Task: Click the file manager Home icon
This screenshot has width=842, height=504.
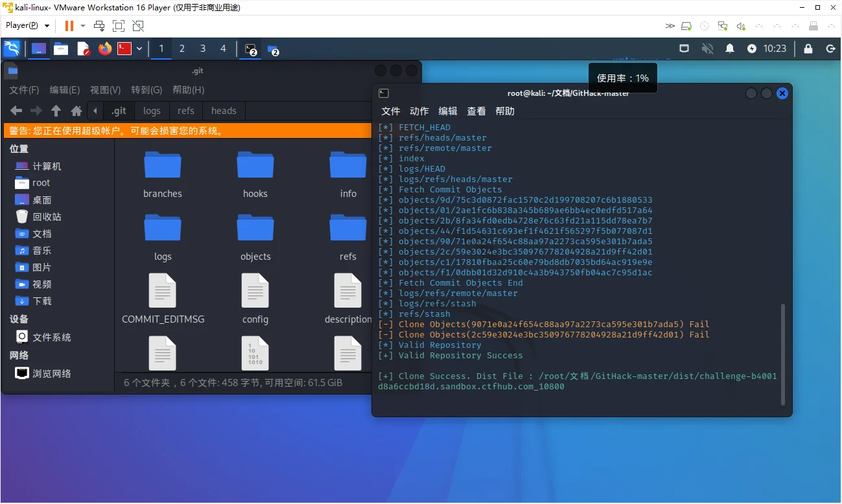Action: [x=76, y=111]
